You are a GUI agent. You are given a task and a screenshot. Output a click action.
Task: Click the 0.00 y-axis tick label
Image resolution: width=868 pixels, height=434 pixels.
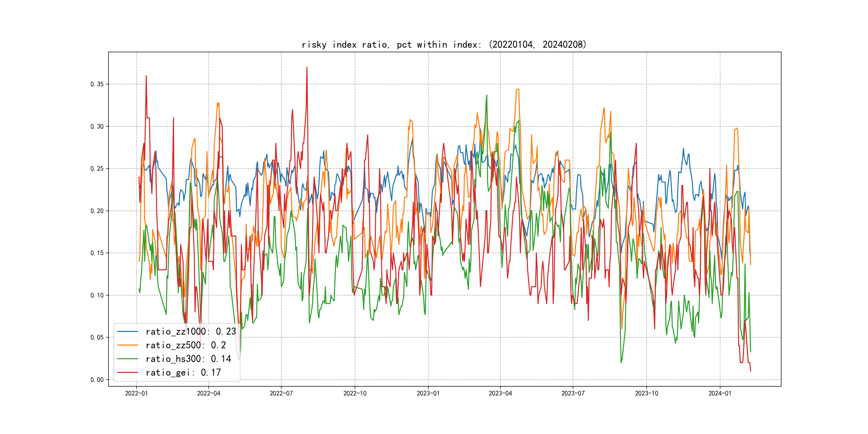(x=97, y=380)
